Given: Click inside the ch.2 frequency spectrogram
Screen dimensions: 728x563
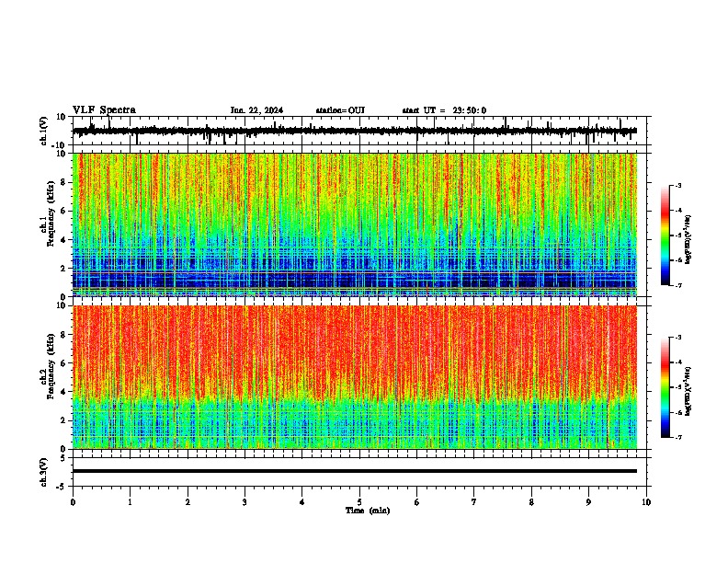Looking at the screenshot, I should point(355,377).
